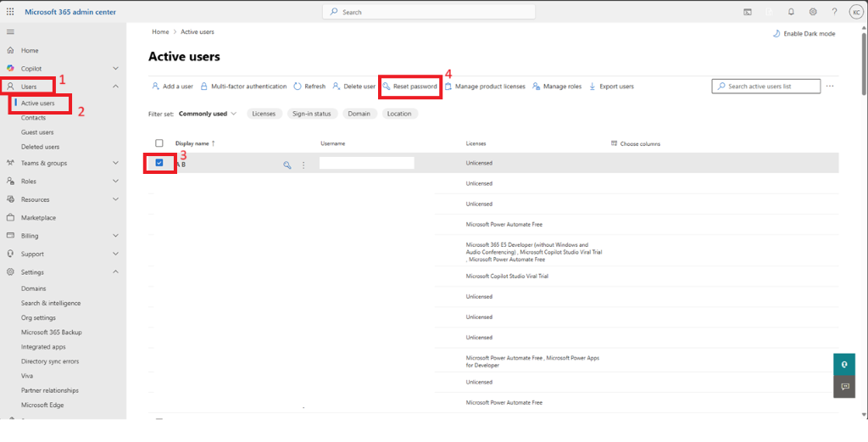Open Org settings in sidebar
Screen dimensions: 868x442
click(38, 318)
